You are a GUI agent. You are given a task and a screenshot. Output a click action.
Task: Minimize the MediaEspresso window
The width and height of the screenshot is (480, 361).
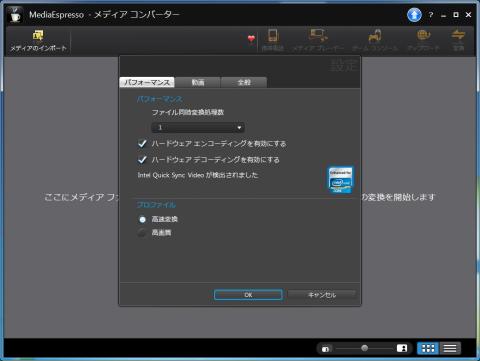(x=443, y=15)
